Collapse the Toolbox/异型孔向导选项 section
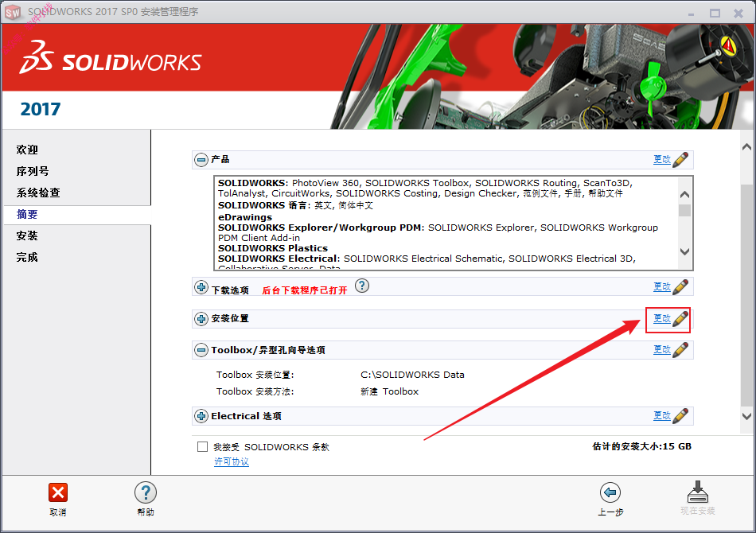 tap(201, 350)
